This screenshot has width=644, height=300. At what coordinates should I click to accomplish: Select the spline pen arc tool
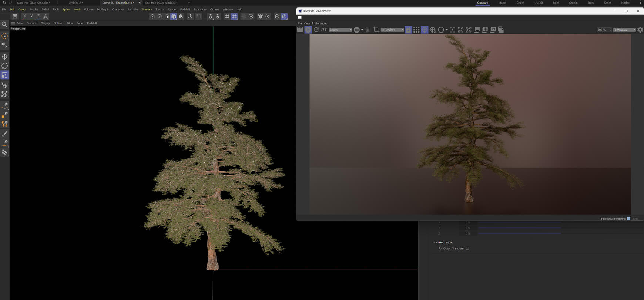[x=4, y=105]
